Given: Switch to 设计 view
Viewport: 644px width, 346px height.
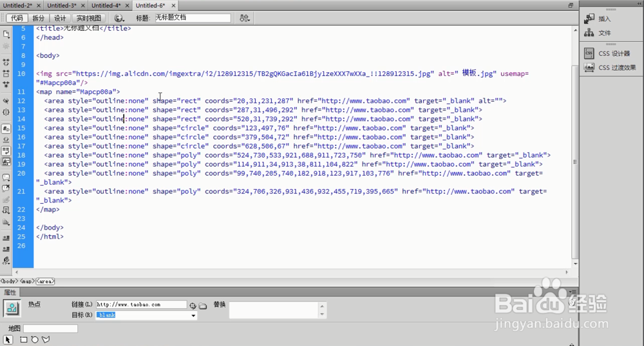Looking at the screenshot, I should [60, 18].
